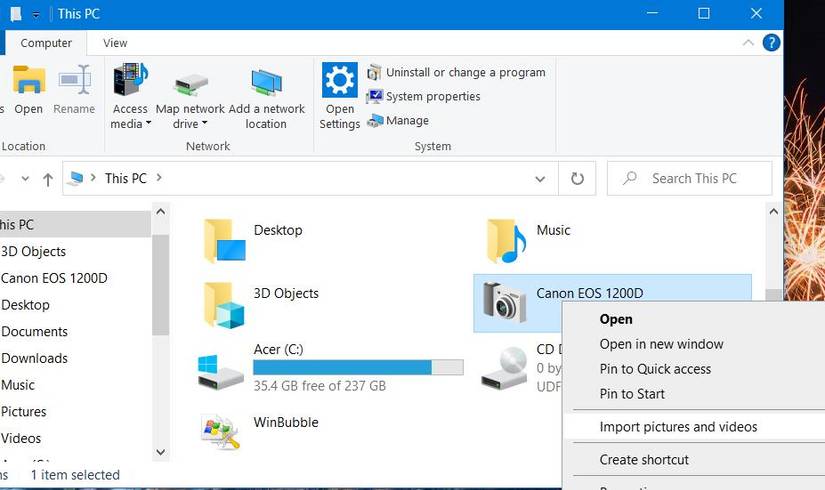Open Settings via the gear icon
The height and width of the screenshot is (490, 825).
tap(339, 80)
